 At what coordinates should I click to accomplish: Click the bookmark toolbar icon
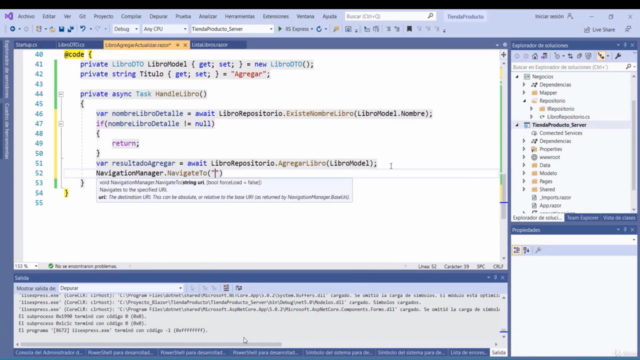click(x=409, y=29)
